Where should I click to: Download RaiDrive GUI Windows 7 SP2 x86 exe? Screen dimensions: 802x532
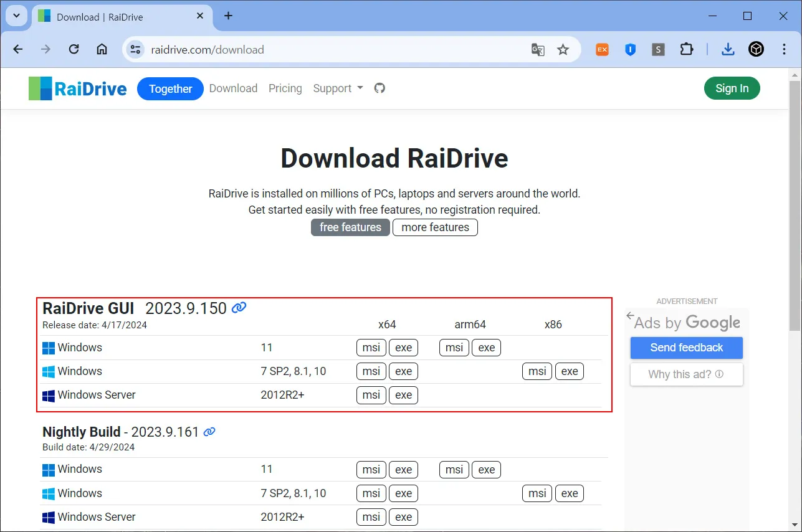pos(570,371)
